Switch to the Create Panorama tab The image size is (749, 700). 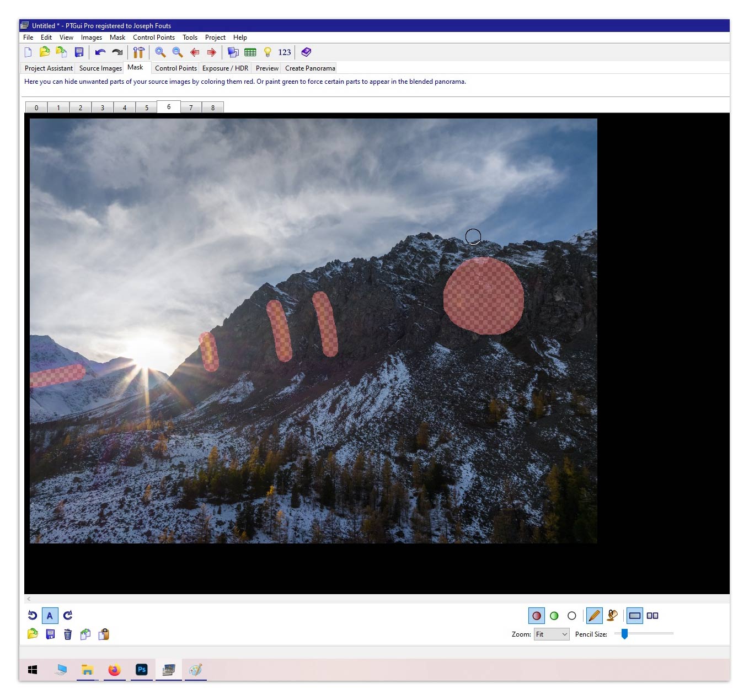coord(310,68)
